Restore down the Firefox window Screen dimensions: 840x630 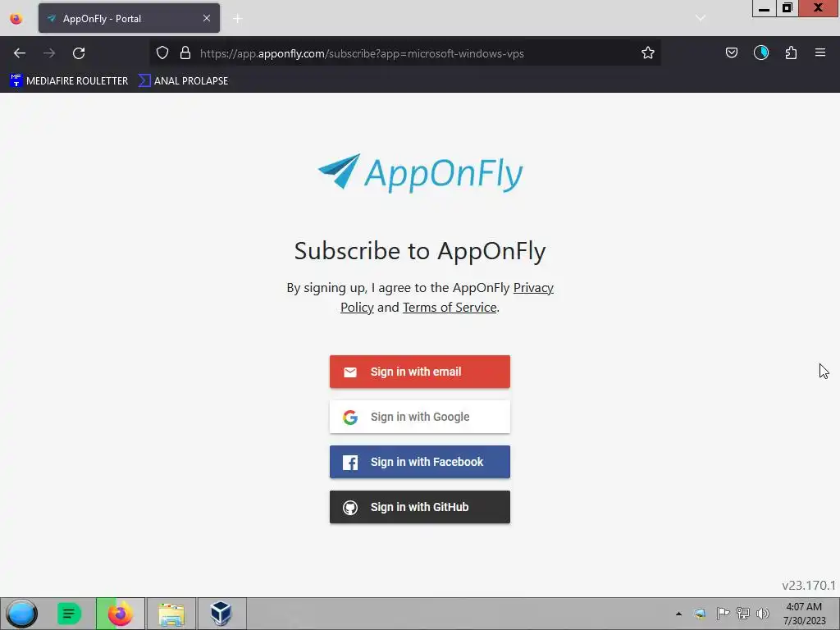tap(787, 8)
